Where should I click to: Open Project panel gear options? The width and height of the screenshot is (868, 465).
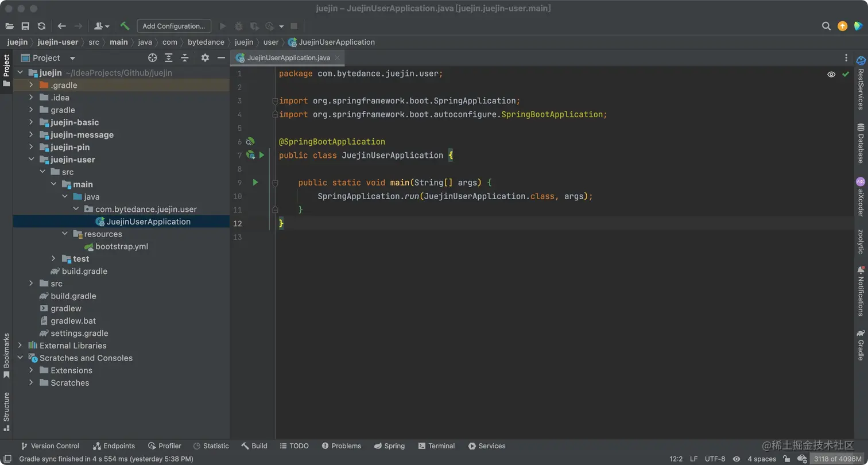(x=205, y=57)
